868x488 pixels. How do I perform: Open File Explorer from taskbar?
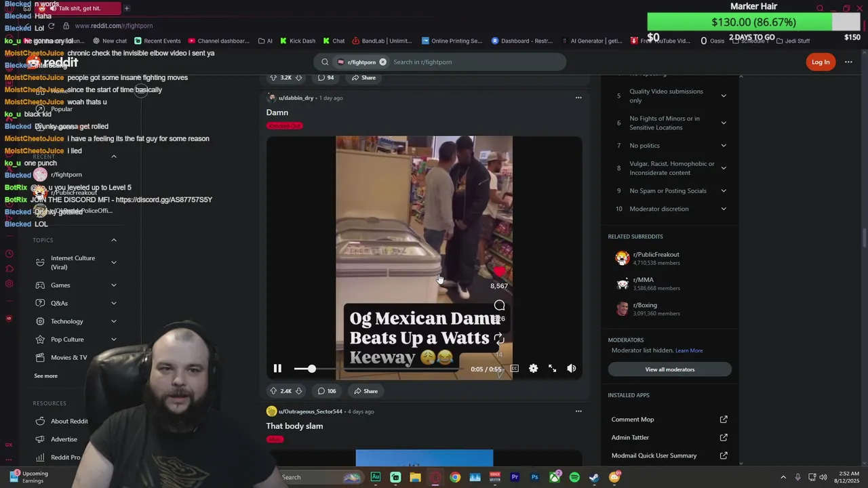tap(415, 477)
